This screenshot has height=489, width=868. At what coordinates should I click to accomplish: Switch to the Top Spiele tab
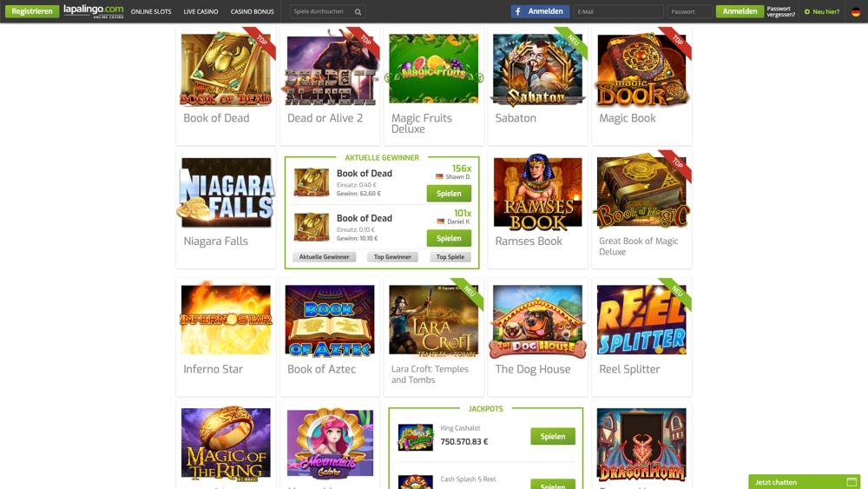click(450, 257)
